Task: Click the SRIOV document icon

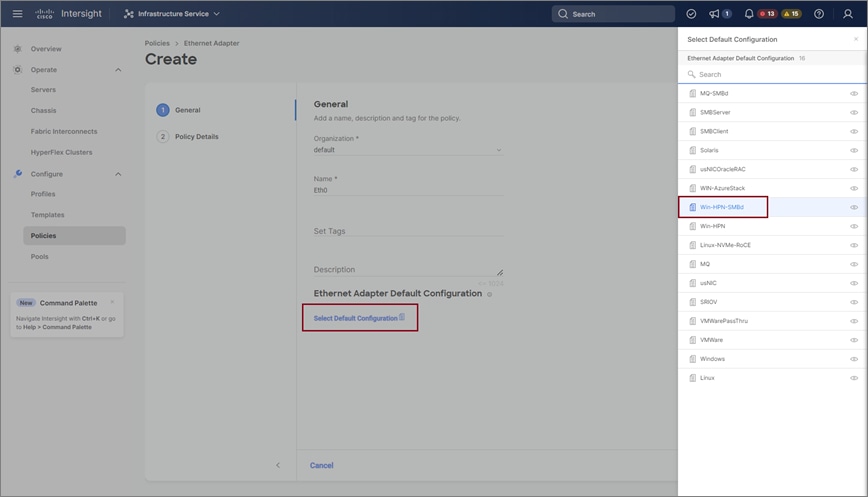Action: [692, 302]
